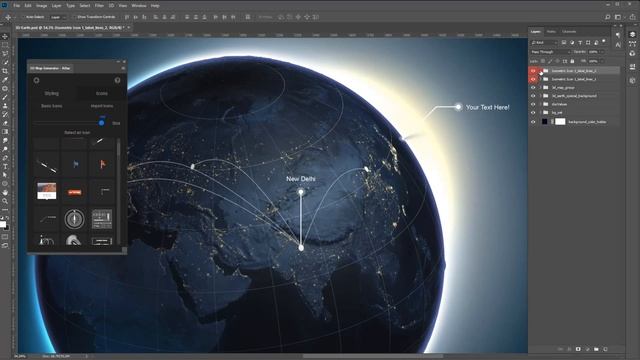Image resolution: width=640 pixels, height=360 pixels.
Task: Hide the background_color_holder layer
Action: (533, 122)
